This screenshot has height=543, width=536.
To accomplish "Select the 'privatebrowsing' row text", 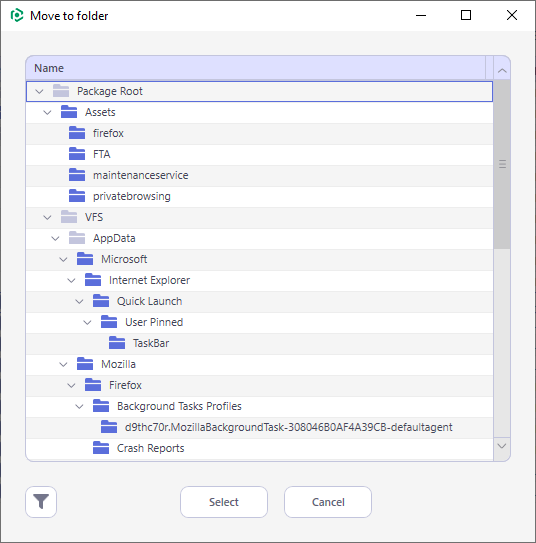I will pos(132,196).
